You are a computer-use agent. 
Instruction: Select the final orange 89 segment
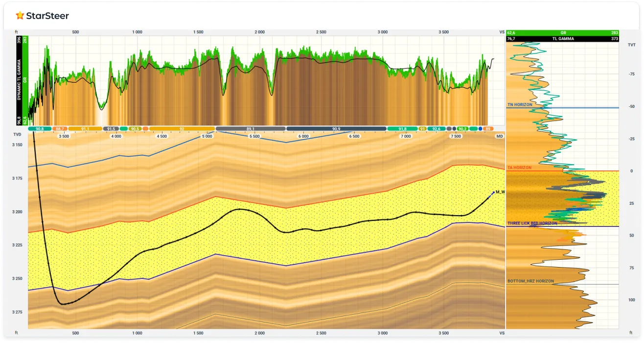487,129
